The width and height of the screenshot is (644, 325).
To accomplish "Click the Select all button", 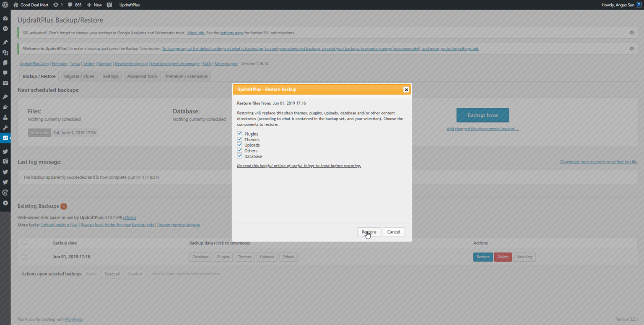I will (112, 274).
